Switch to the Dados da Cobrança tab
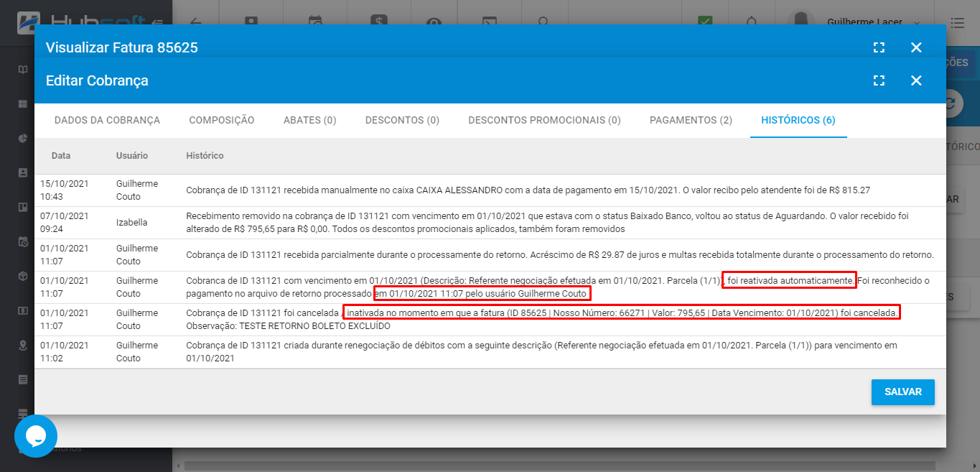Viewport: 980px width, 472px height. coord(107,120)
